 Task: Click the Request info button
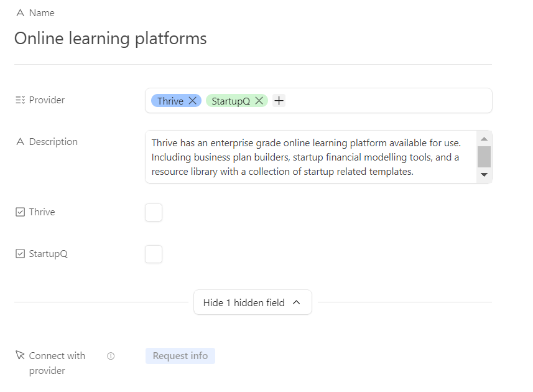coord(180,356)
